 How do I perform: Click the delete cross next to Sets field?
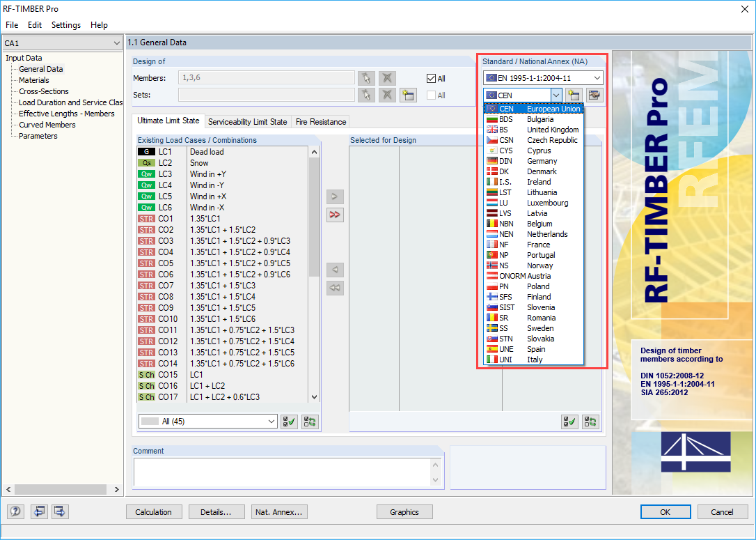(387, 95)
